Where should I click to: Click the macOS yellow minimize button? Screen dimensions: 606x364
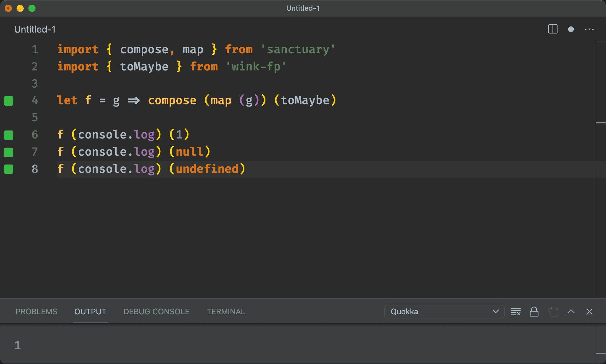click(x=20, y=8)
